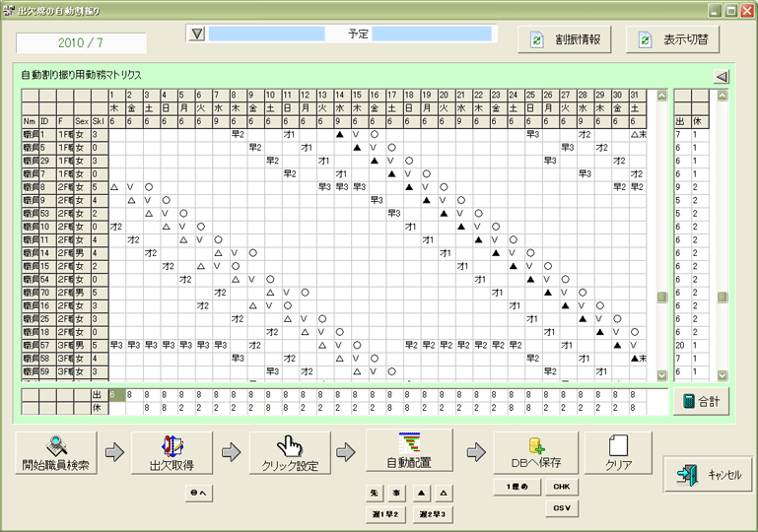Image resolution: width=758 pixels, height=532 pixels.
Task: Click the 出/休 summary grid scroll down arrow
Action: [723, 375]
